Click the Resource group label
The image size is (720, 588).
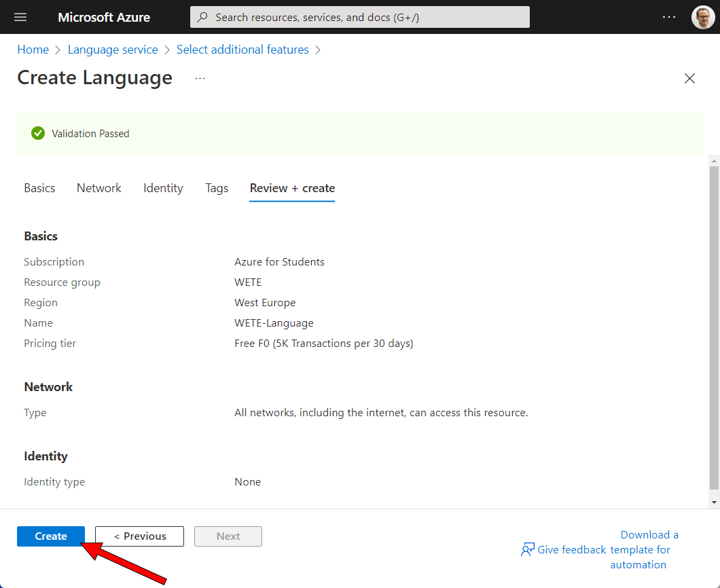(x=62, y=282)
